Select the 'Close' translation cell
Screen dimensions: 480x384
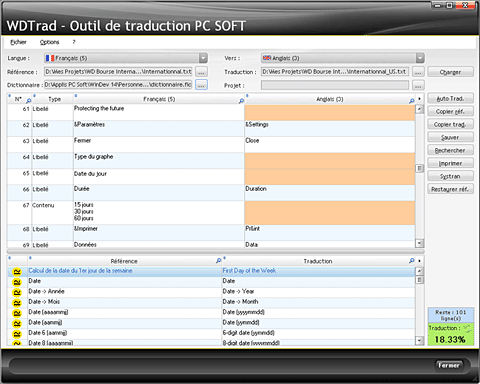(330, 145)
